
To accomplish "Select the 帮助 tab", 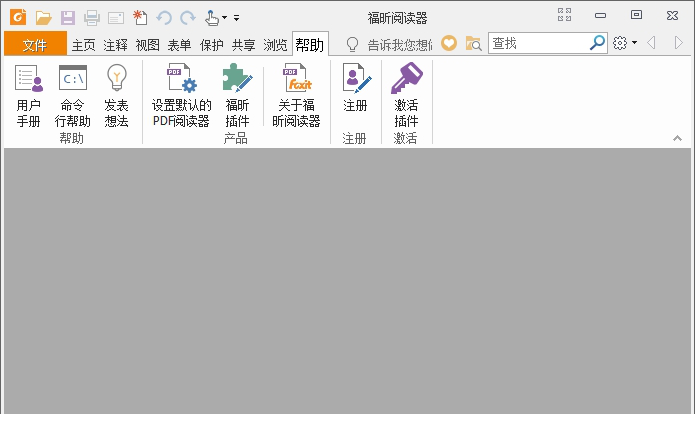I will point(310,44).
